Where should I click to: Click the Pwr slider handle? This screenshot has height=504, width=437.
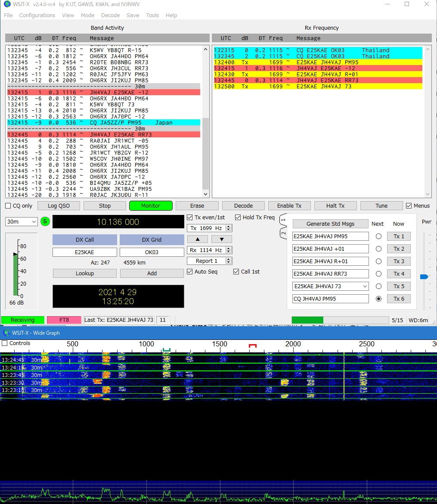[424, 277]
